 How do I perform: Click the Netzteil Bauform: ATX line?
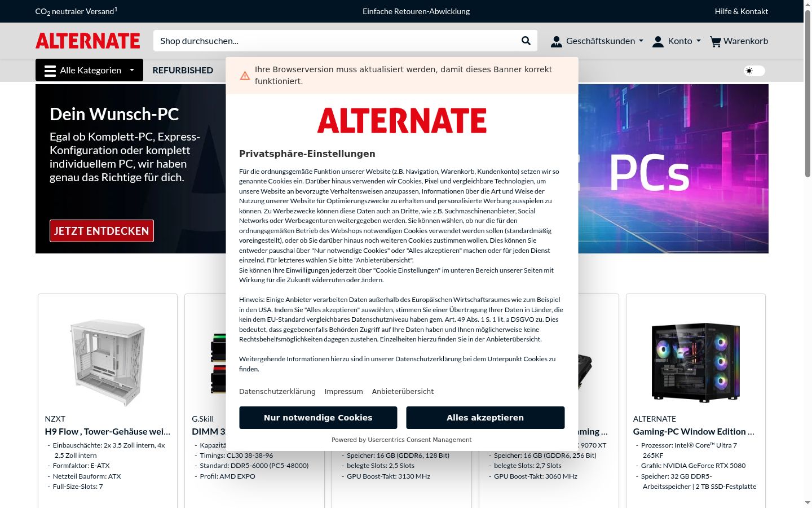point(87,476)
